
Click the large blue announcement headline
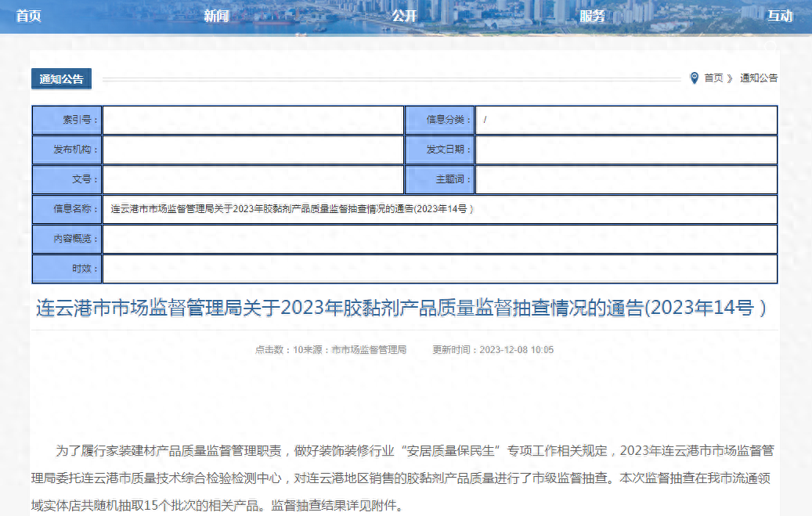pyautogui.click(x=401, y=308)
